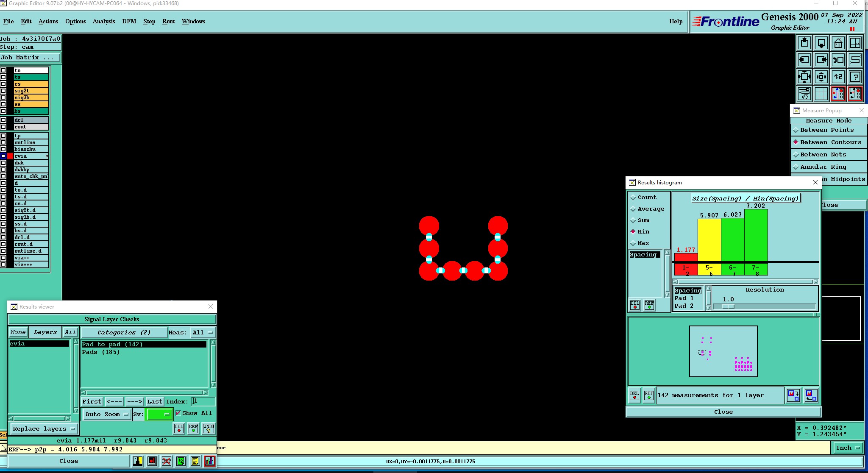The width and height of the screenshot is (868, 473).
Task: Open the Inch units dropdown
Action: (x=848, y=448)
